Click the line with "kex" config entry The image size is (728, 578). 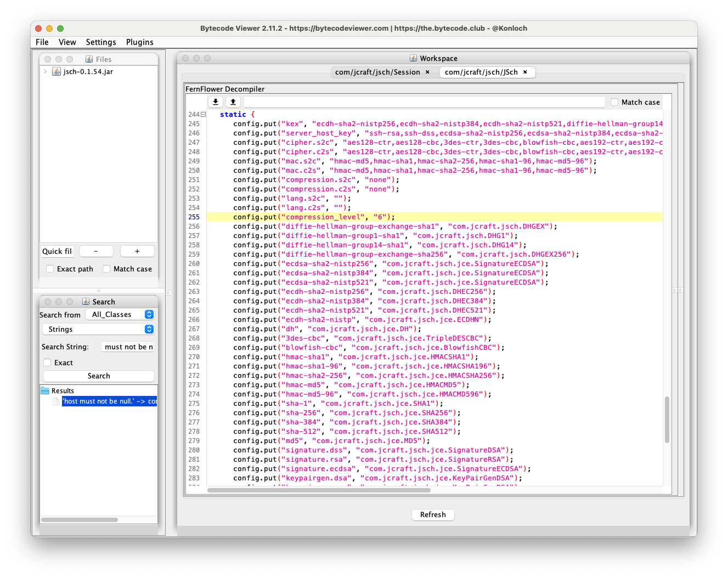click(x=448, y=124)
